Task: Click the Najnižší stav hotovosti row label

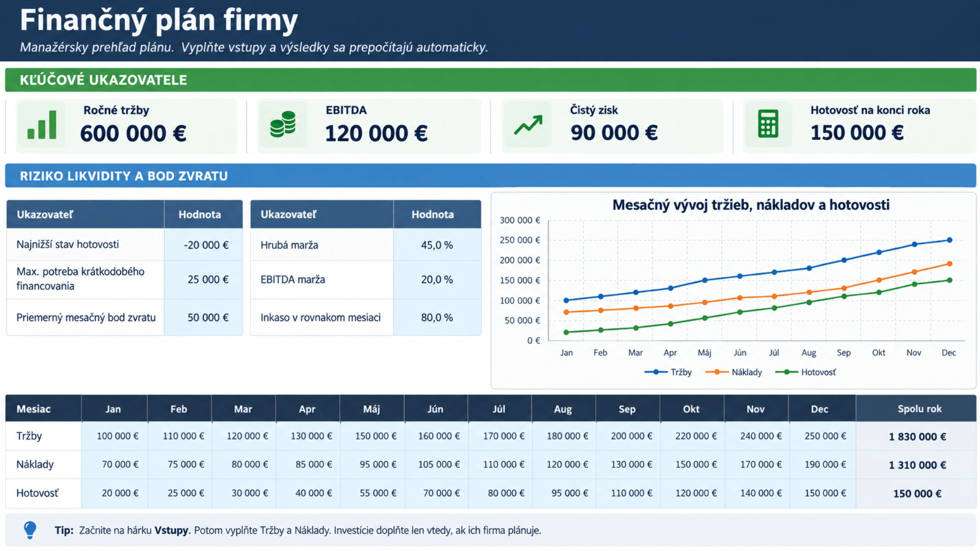Action: (67, 244)
